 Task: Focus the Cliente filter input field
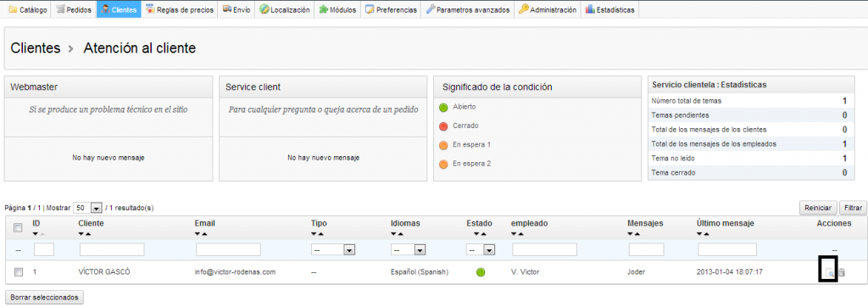(x=113, y=250)
